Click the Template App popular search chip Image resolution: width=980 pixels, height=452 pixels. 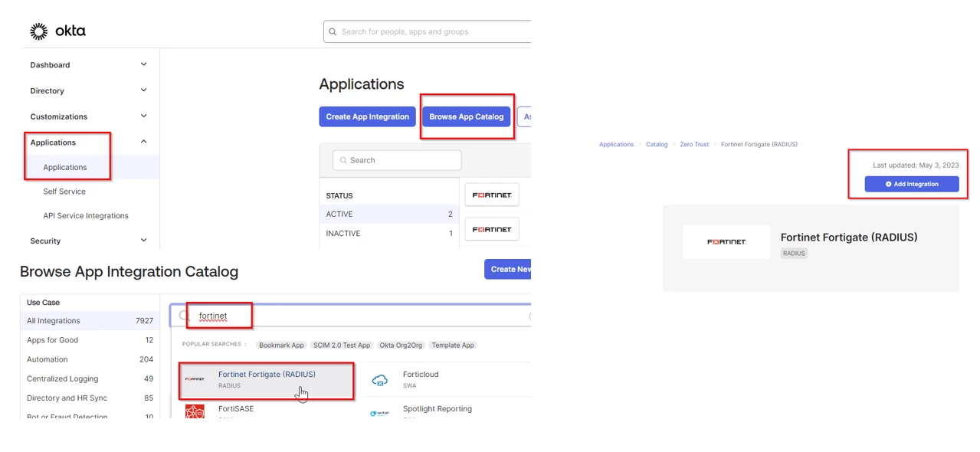tap(452, 345)
